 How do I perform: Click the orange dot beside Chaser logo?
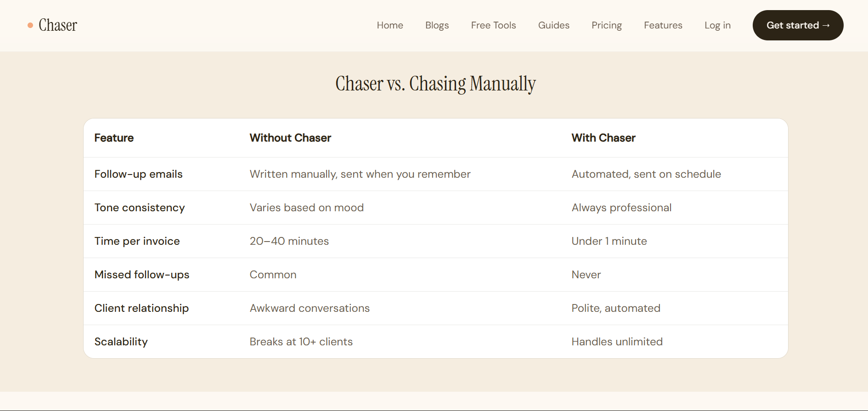(x=30, y=25)
